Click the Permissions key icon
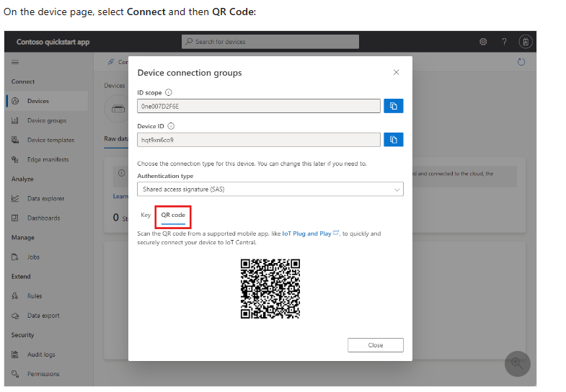 [15, 373]
